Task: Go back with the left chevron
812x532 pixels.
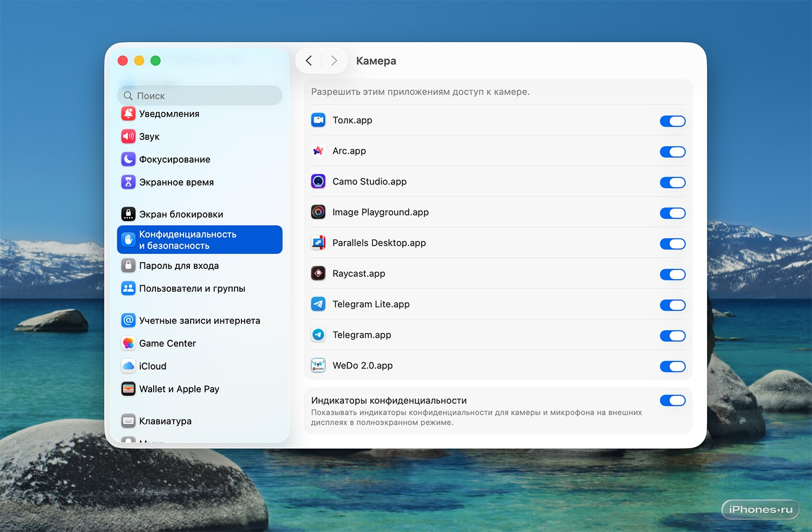Action: click(x=309, y=61)
